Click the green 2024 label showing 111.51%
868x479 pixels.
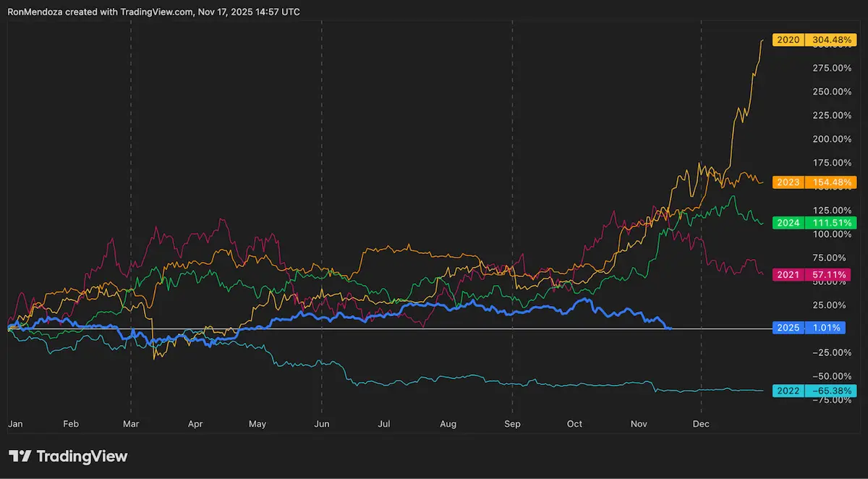pyautogui.click(x=814, y=223)
